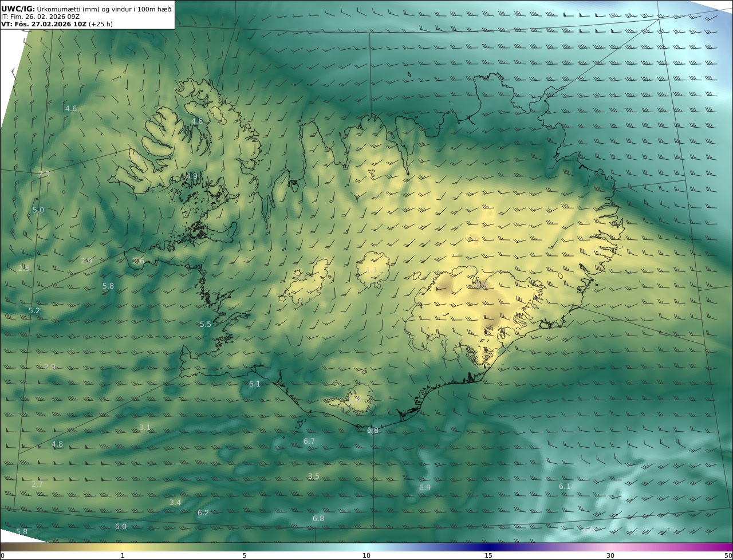733x560 pixels.
Task: Click the 5.0 value label on the map
Action: (38, 210)
